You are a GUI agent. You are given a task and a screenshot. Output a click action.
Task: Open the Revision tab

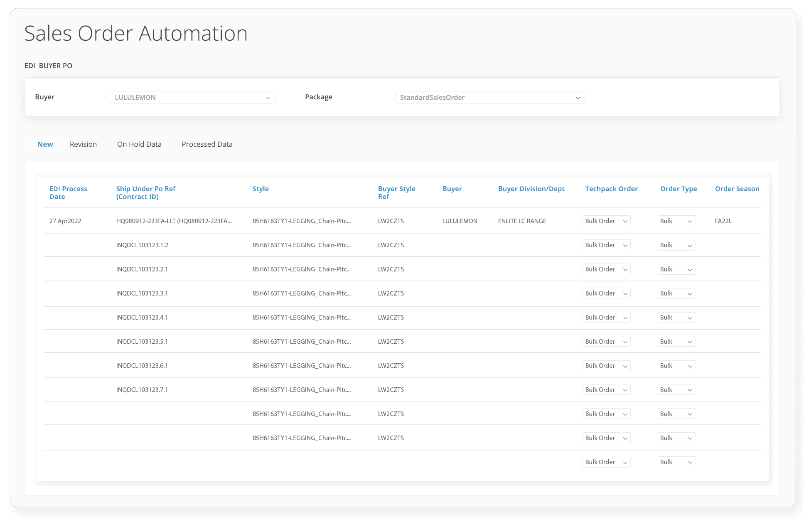point(82,144)
